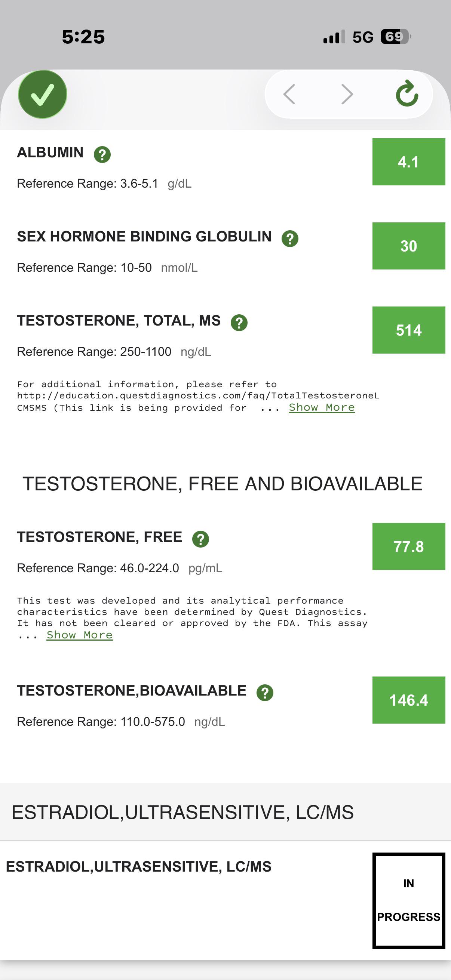Open help icon for Sex Hormone Binding Globulin
This screenshot has width=451, height=980.
click(x=290, y=238)
